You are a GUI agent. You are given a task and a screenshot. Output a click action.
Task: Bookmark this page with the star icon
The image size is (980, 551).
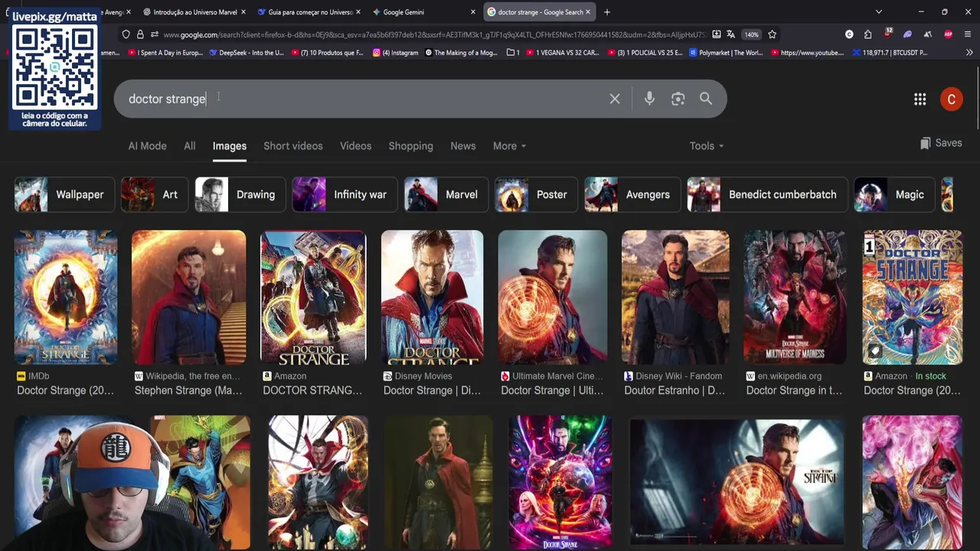tap(772, 34)
